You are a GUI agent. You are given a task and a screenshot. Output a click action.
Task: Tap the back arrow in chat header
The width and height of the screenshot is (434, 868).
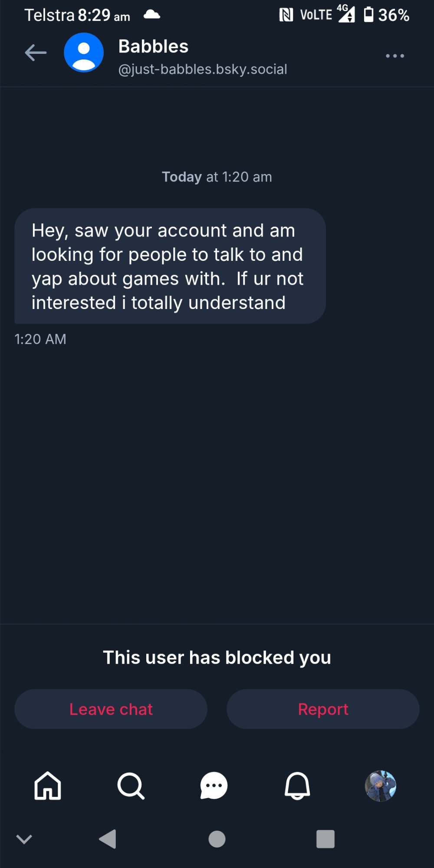[x=36, y=53]
